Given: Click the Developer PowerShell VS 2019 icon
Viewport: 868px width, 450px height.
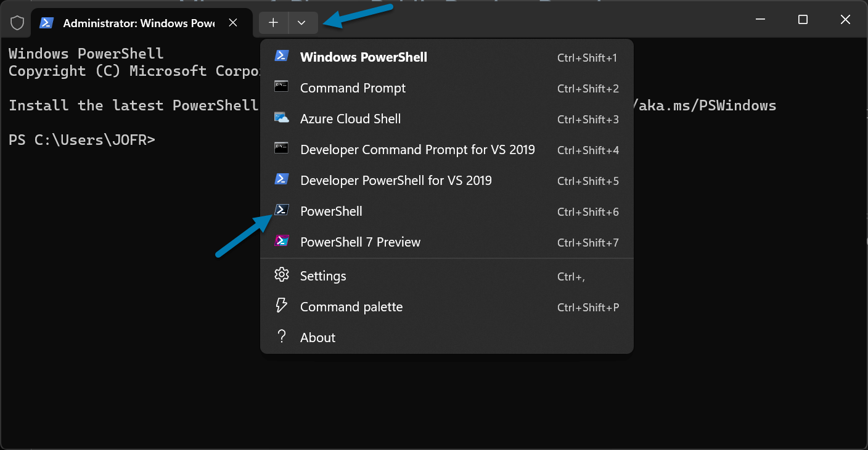Looking at the screenshot, I should tap(282, 179).
